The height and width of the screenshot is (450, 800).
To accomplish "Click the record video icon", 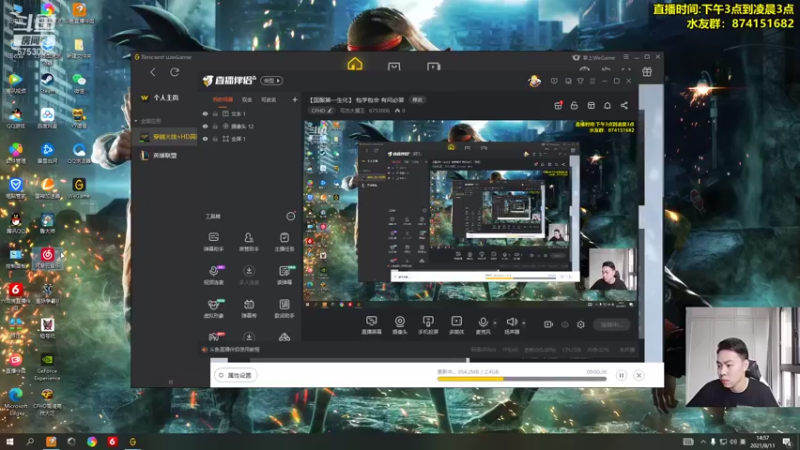I will click(x=548, y=324).
